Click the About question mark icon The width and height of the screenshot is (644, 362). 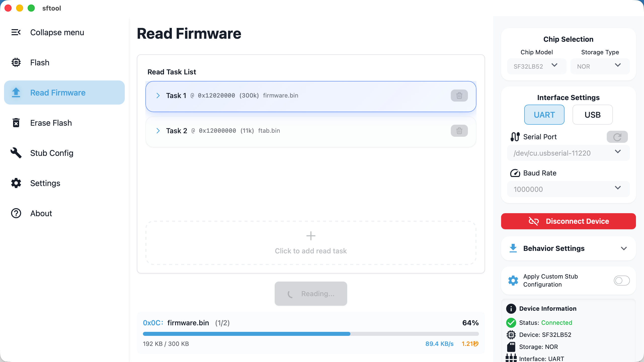pos(16,213)
